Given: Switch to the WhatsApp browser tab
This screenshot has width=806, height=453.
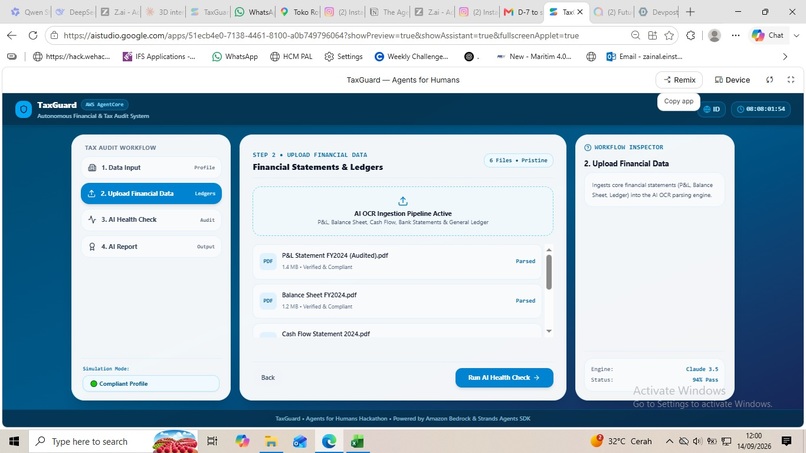Looking at the screenshot, I should click(x=254, y=12).
